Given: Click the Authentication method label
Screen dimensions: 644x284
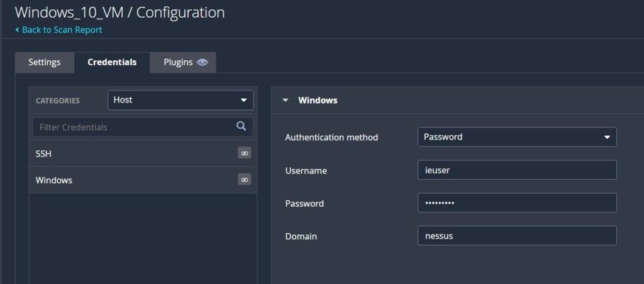Looking at the screenshot, I should coord(331,137).
